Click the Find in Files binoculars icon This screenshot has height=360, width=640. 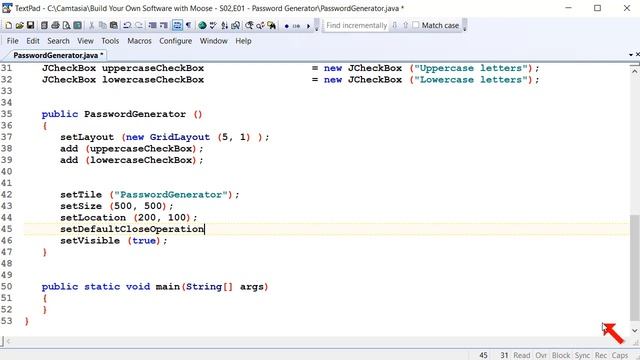[x=271, y=25]
